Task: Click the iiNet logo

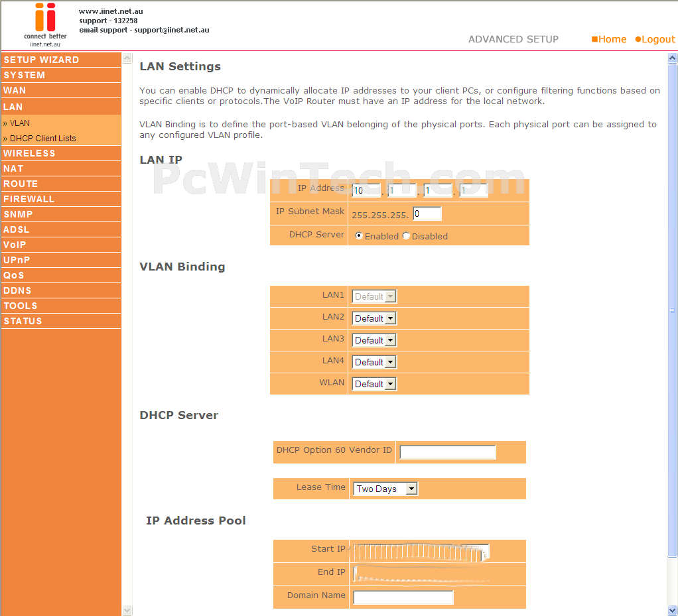Action: point(45,25)
